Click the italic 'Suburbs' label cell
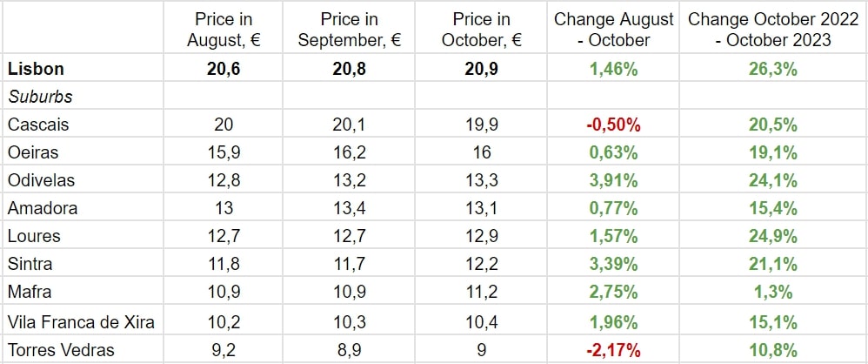This screenshot has width=868, height=364. 40,97
